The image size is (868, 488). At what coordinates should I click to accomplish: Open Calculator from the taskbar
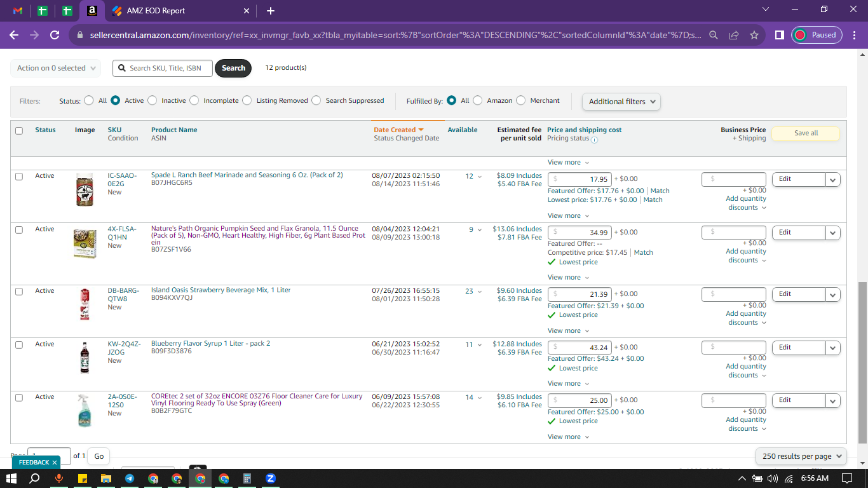[247, 478]
